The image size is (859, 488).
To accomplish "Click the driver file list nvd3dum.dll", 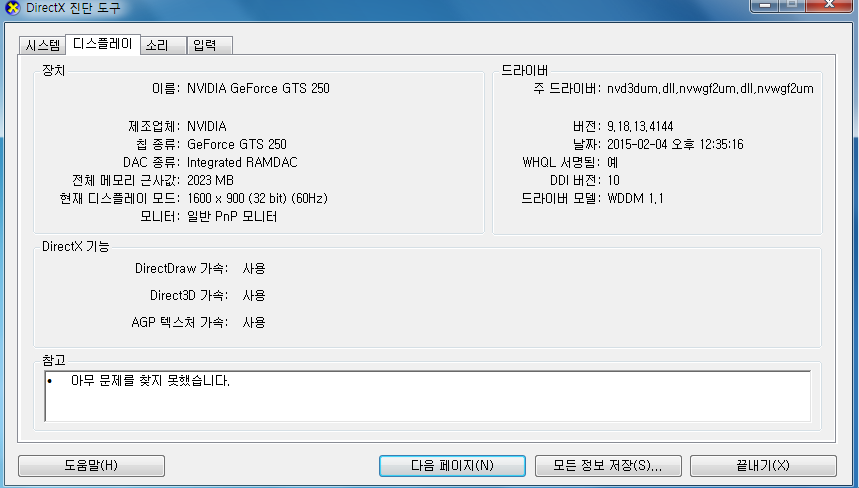I will (710, 89).
